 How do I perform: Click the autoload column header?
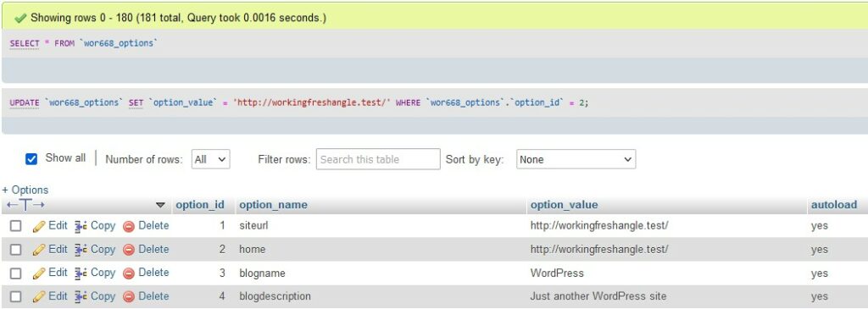pos(834,205)
